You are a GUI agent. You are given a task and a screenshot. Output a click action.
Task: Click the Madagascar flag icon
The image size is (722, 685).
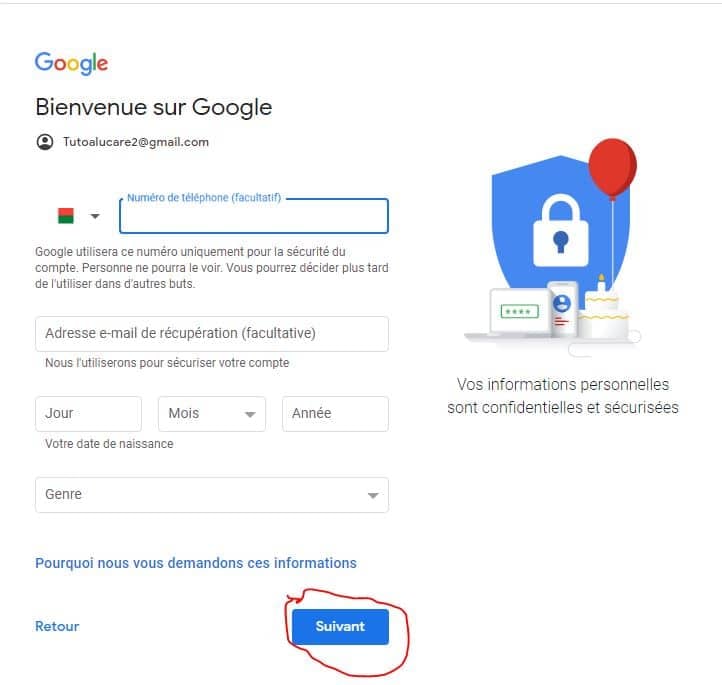[x=66, y=215]
